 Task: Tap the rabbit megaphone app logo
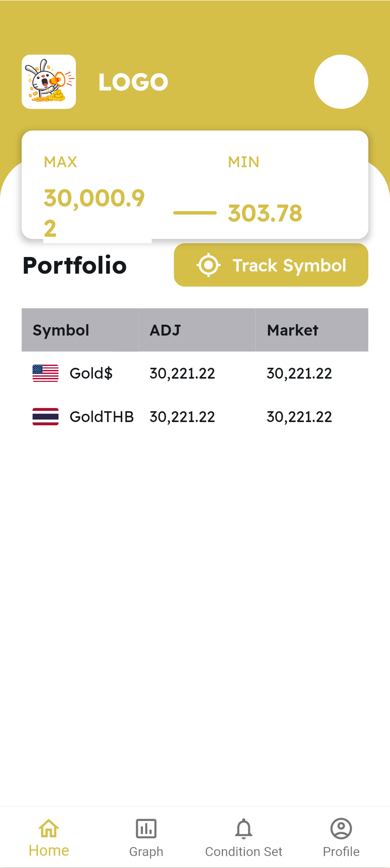49,82
